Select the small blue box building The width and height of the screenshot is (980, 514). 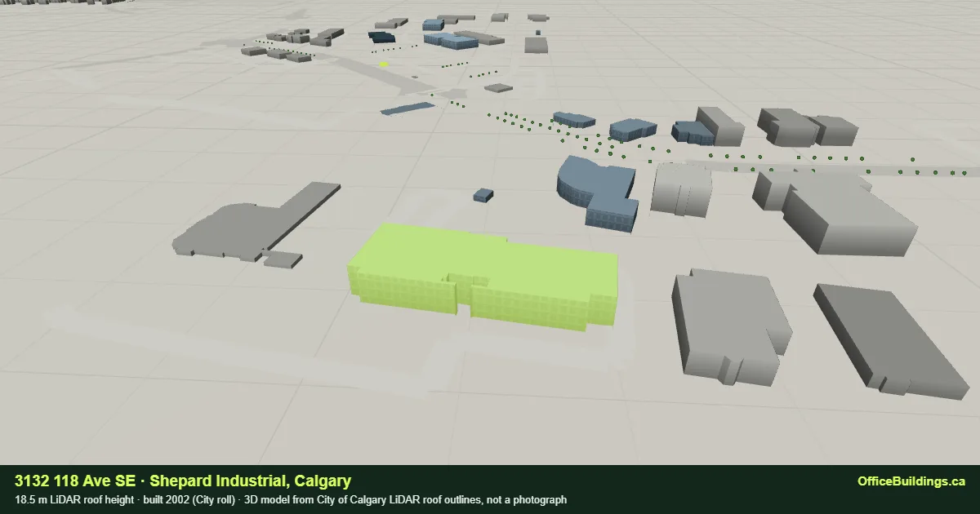[483, 195]
